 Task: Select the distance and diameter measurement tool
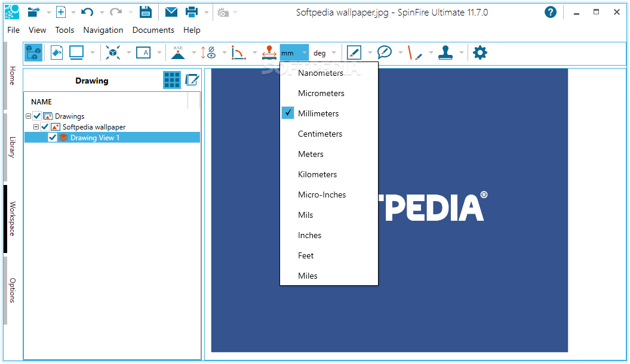pos(208,53)
